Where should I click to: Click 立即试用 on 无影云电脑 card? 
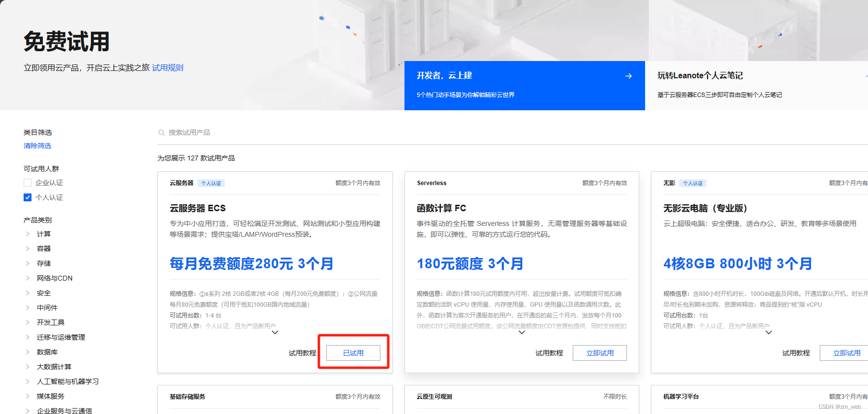[x=844, y=353]
